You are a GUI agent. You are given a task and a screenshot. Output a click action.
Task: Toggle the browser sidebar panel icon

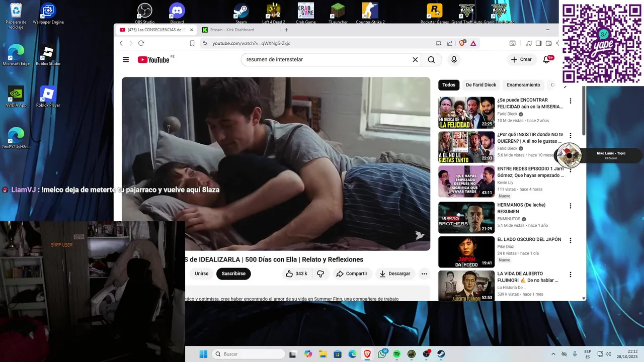pyautogui.click(x=538, y=43)
